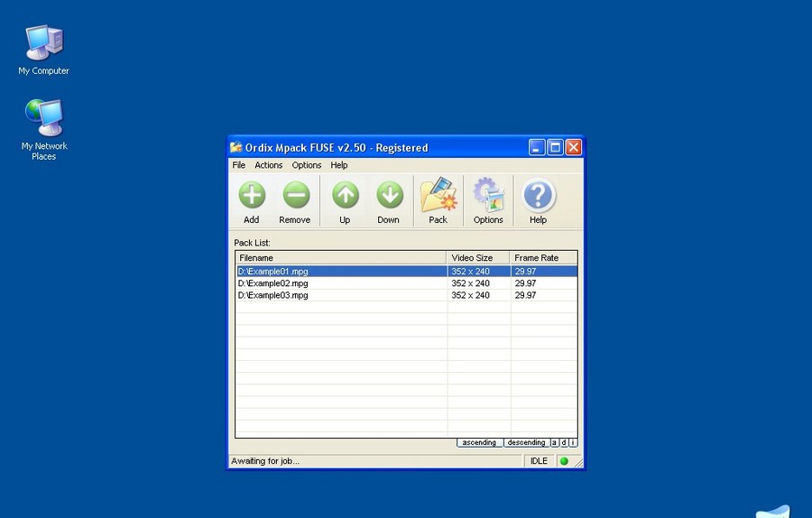Click the ascending sort button
812x518 pixels.
tap(480, 443)
